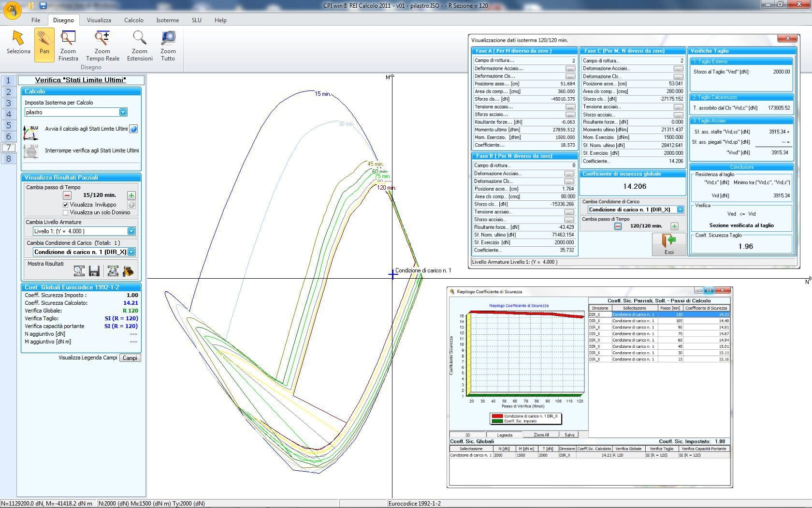Enable Visualizza un solo Dominio
812x508 pixels.
(x=65, y=212)
